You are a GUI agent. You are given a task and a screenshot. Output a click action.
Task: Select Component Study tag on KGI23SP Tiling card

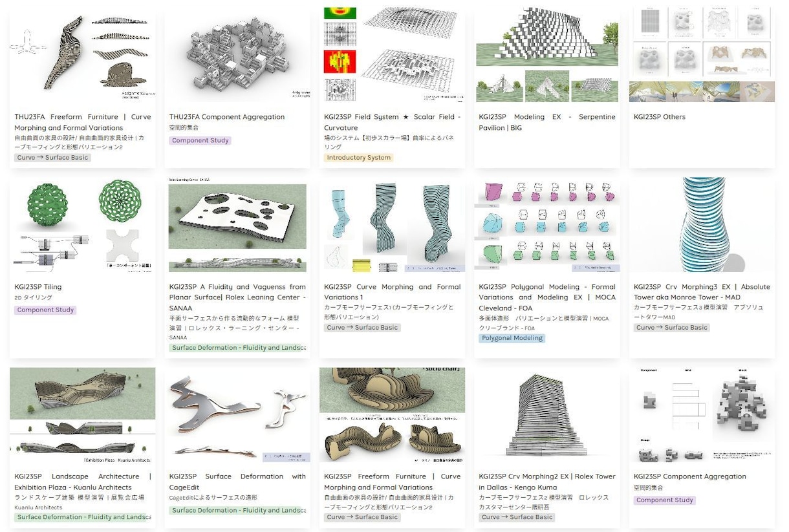click(x=45, y=310)
